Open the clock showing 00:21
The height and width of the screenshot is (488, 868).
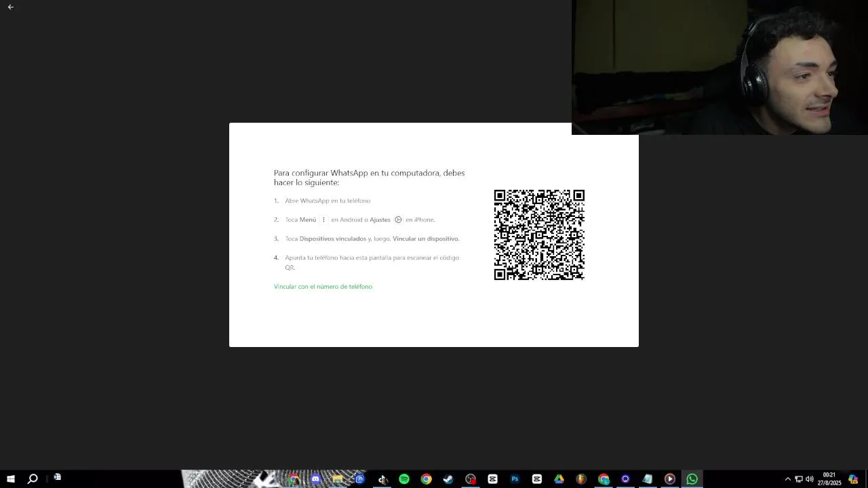[x=829, y=479]
